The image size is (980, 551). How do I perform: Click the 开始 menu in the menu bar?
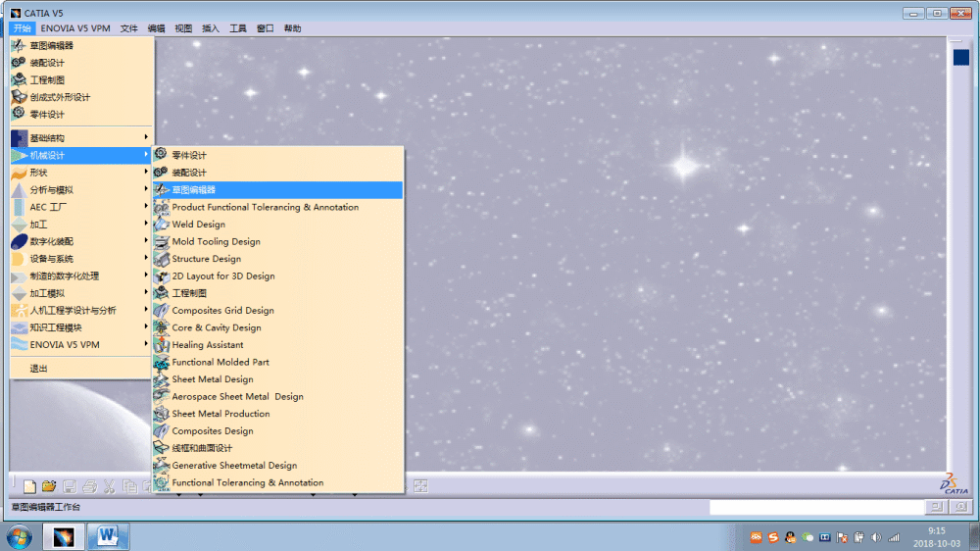pos(22,28)
